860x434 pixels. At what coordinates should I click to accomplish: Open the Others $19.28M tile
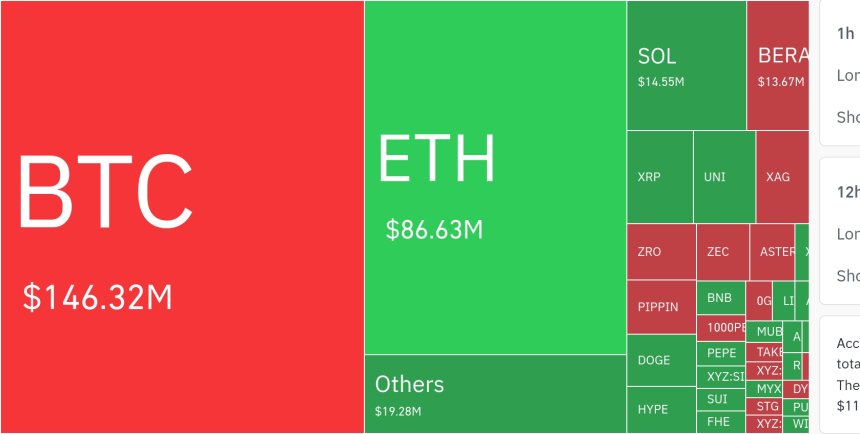click(x=495, y=394)
